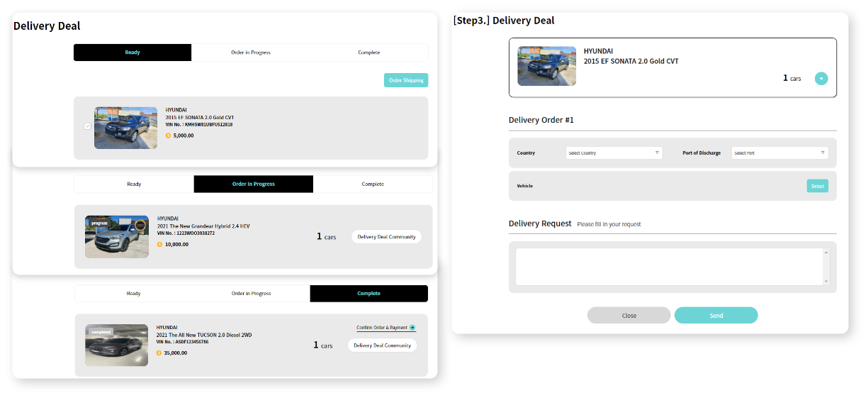This screenshot has height=398, width=868.
Task: Tick the checkbox beside the EF SONATA listing
Action: [x=87, y=126]
